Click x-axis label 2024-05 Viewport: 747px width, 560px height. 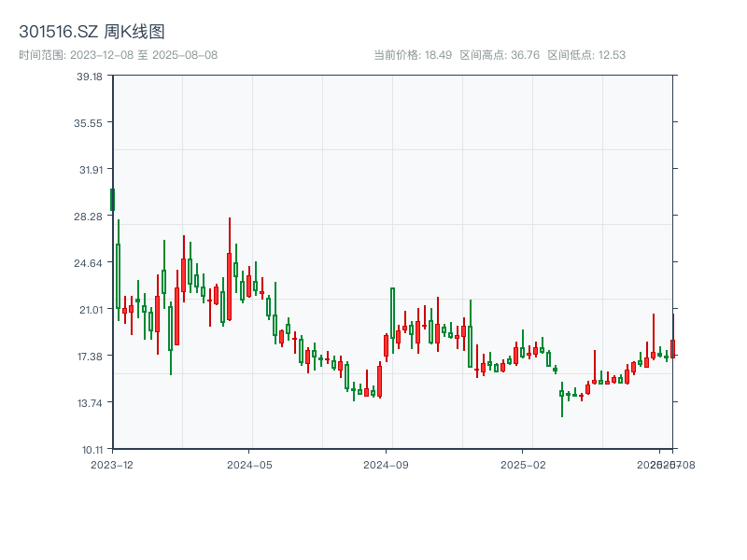coord(249,465)
